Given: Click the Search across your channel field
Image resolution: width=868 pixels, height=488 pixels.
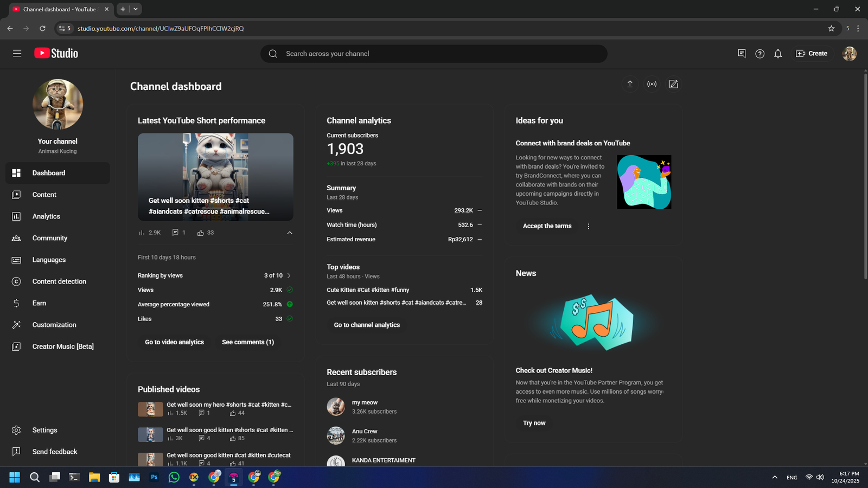Looking at the screenshot, I should (434, 54).
